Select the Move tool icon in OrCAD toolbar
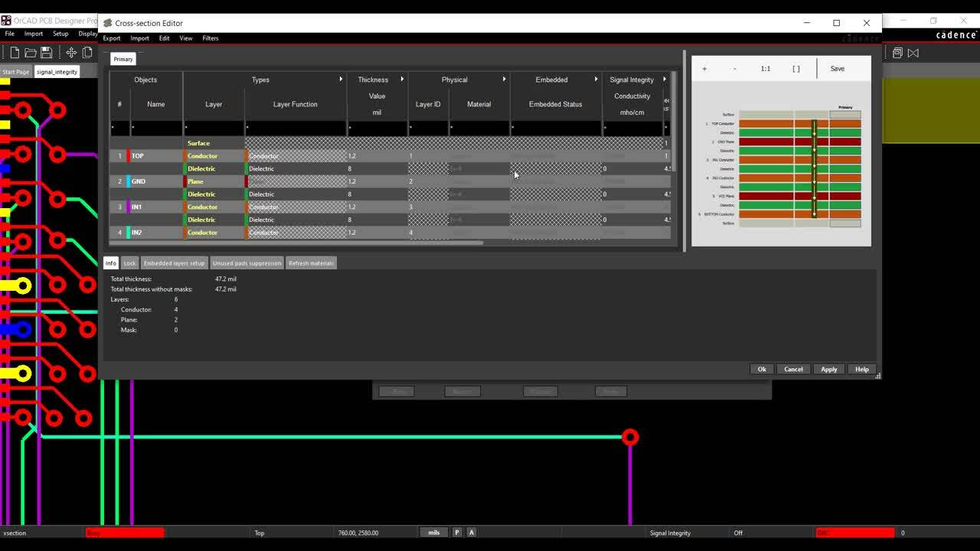980x551 pixels. tap(71, 53)
